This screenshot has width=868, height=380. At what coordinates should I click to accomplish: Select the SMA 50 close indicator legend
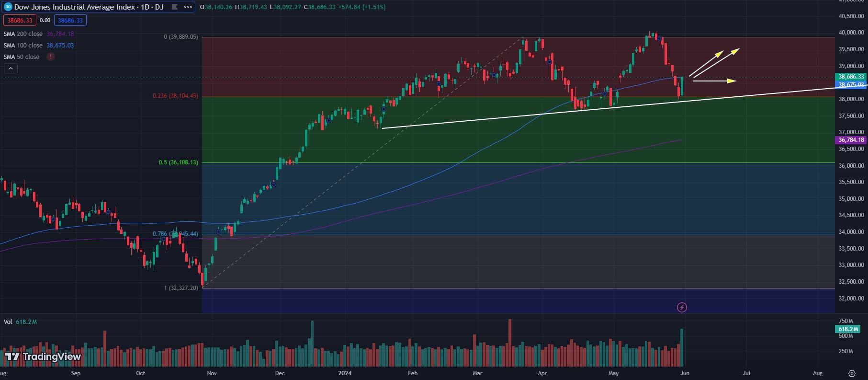pyautogui.click(x=22, y=57)
